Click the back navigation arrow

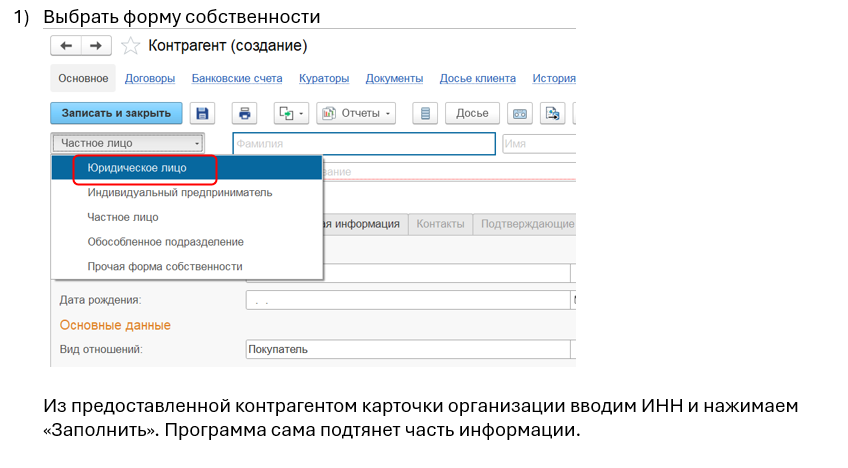[x=67, y=46]
